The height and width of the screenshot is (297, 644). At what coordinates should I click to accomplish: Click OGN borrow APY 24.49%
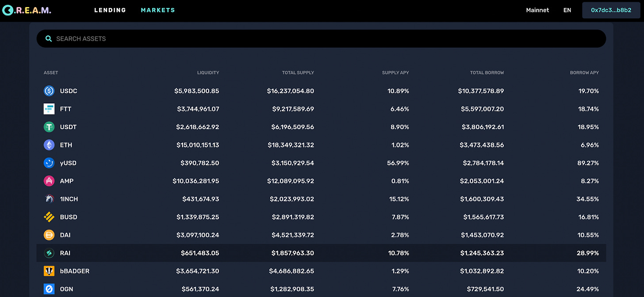[587, 289]
